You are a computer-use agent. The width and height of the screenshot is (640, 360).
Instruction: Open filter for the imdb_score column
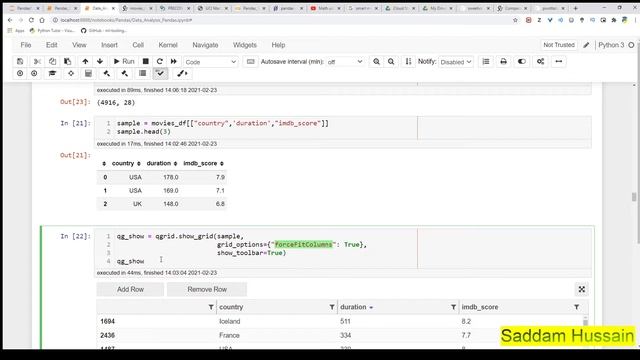click(x=576, y=307)
